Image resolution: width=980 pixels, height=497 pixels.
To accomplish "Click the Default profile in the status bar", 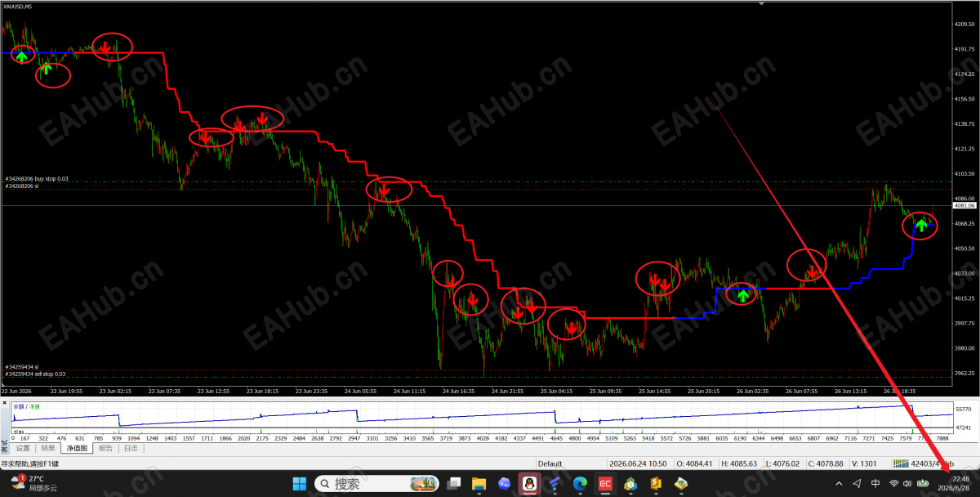I will pos(550,463).
